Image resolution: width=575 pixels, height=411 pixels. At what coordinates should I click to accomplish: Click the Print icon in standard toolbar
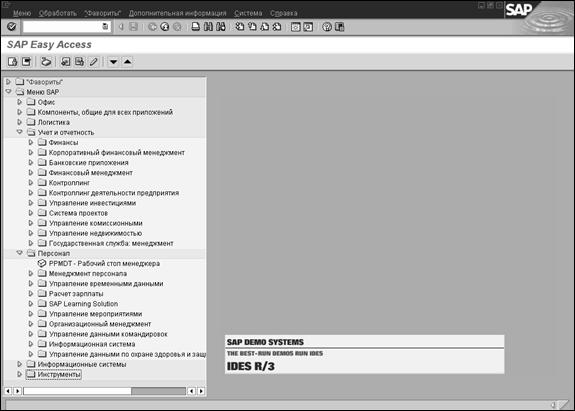tap(196, 27)
